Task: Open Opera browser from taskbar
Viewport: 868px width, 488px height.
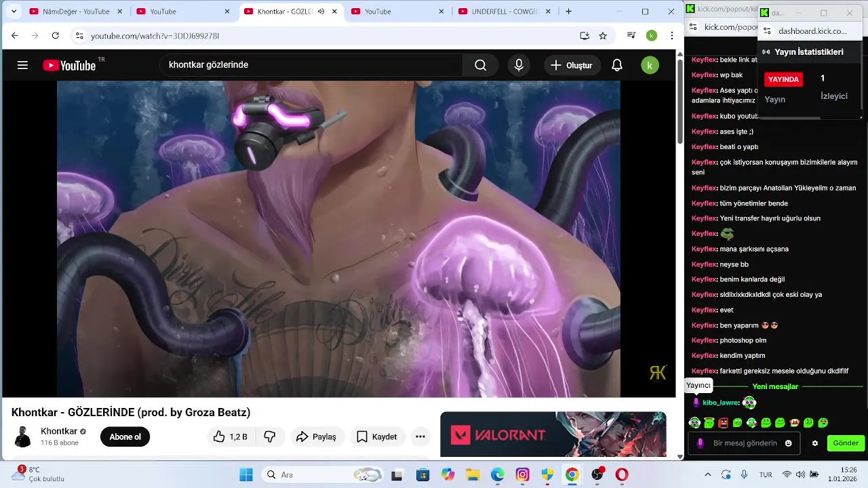Action: [x=622, y=474]
